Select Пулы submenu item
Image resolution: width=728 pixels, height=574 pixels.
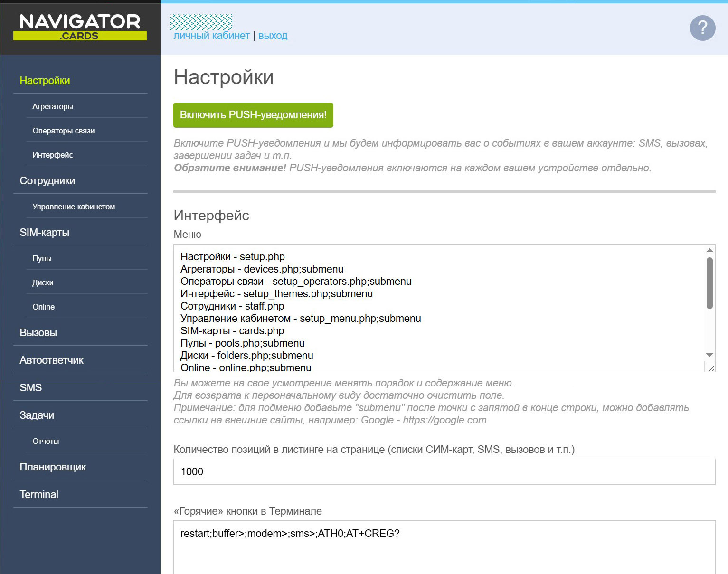click(42, 259)
